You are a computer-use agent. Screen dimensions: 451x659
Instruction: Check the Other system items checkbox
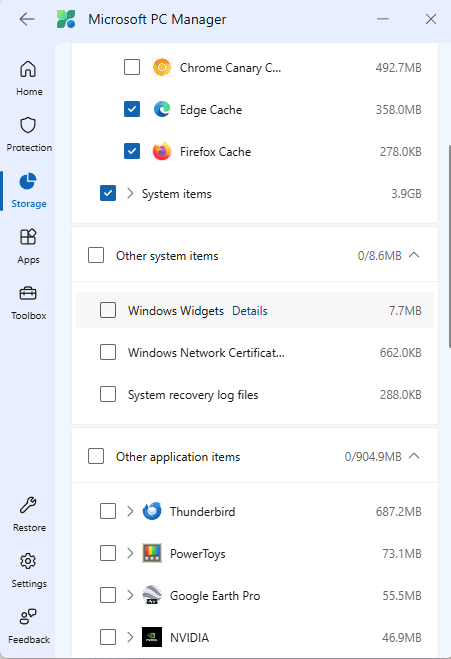[x=96, y=255]
